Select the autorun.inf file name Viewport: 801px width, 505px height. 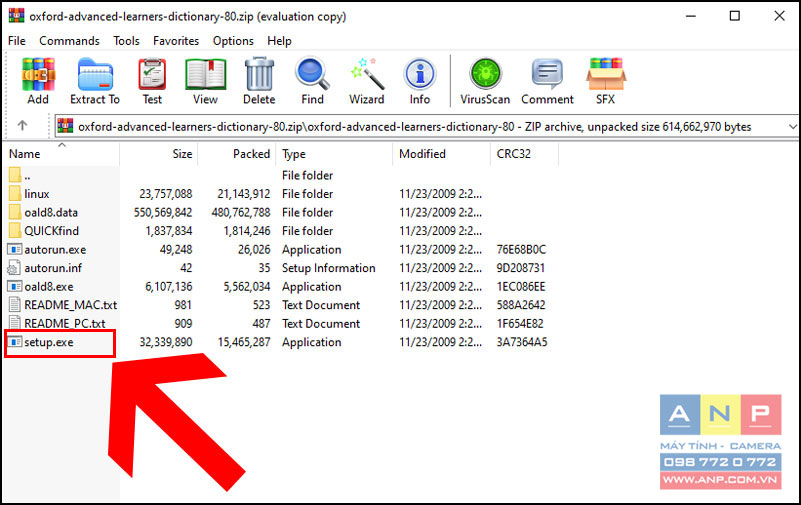53,268
